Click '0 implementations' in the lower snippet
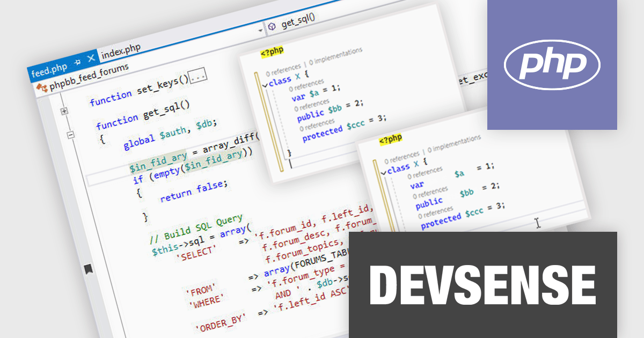Screen dimensions: 644x338 [454, 143]
